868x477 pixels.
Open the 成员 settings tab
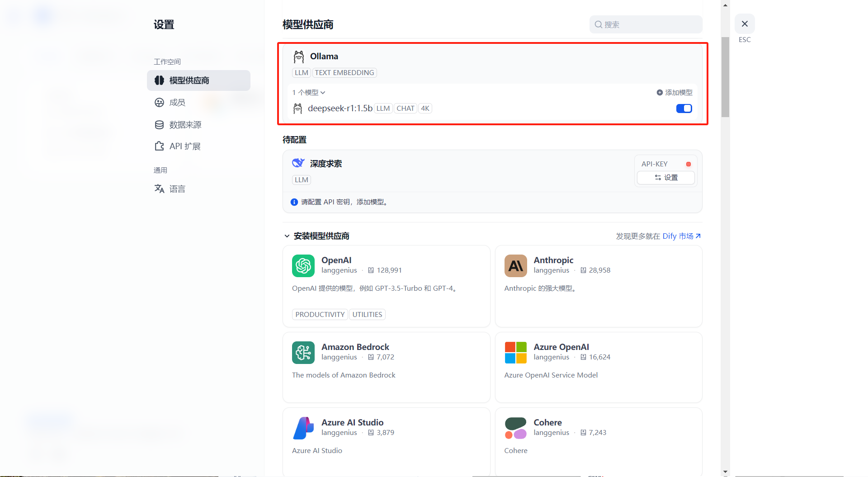[x=198, y=103]
